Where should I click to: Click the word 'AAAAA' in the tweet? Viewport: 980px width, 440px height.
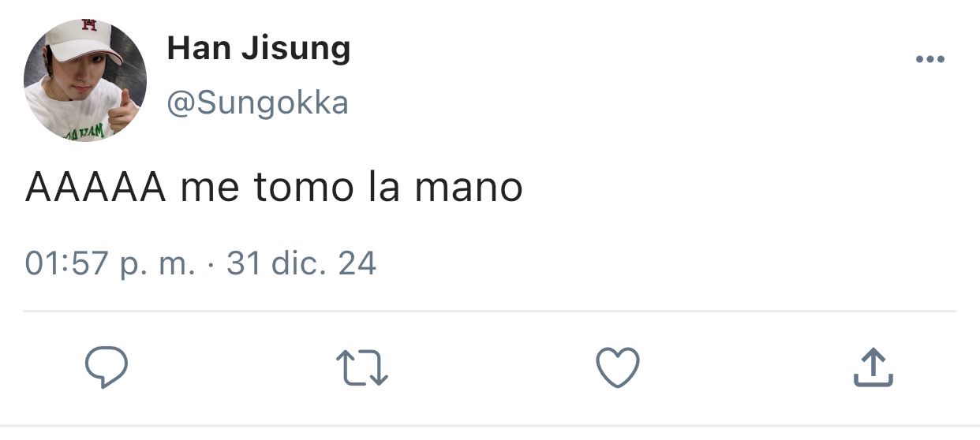point(95,188)
